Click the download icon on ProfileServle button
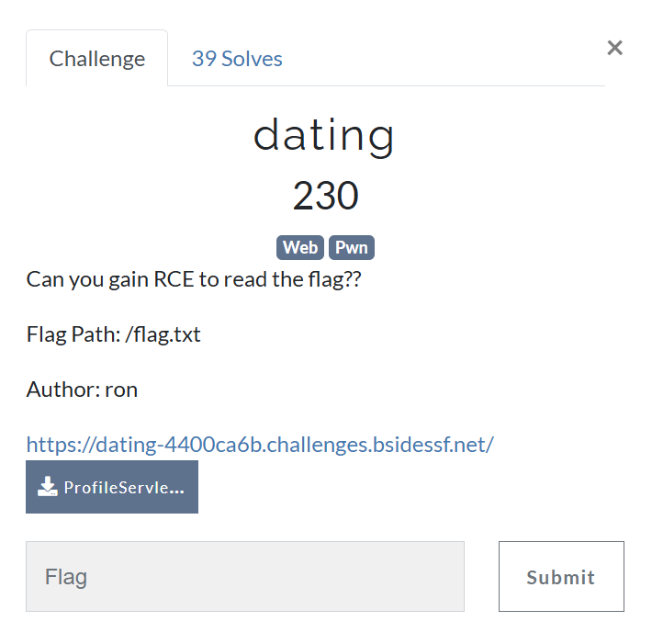 point(48,487)
